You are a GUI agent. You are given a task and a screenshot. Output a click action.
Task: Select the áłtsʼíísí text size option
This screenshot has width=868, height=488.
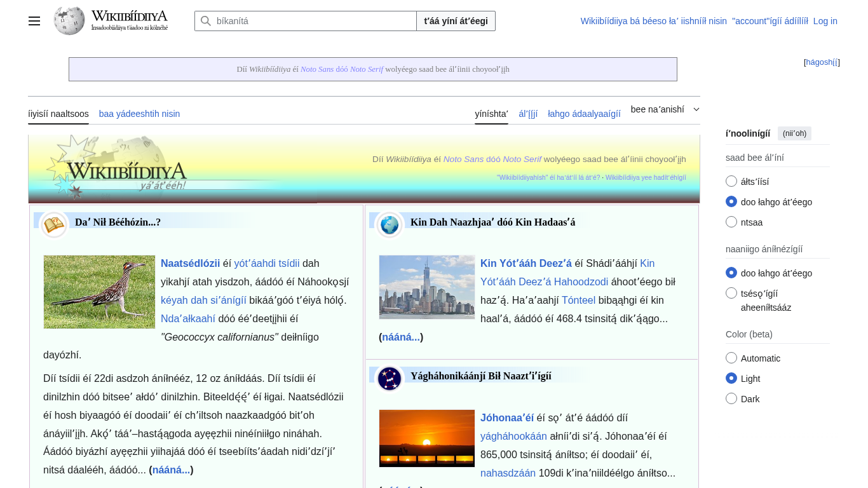click(731, 182)
